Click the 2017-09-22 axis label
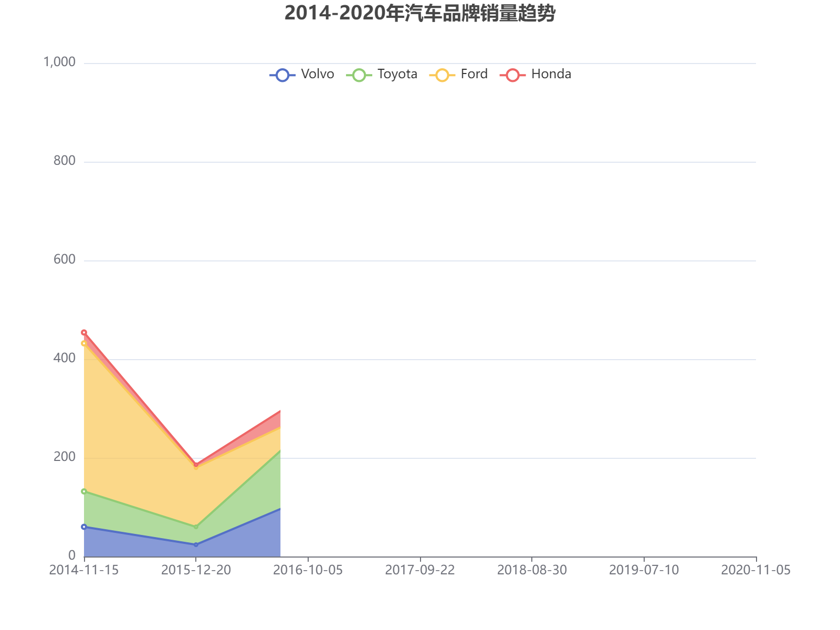Viewport: 840px width, 630px height. tap(421, 570)
